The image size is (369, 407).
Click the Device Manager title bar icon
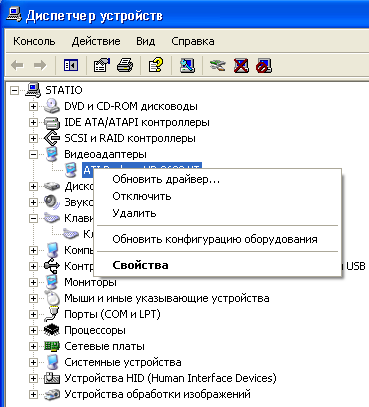click(x=14, y=15)
